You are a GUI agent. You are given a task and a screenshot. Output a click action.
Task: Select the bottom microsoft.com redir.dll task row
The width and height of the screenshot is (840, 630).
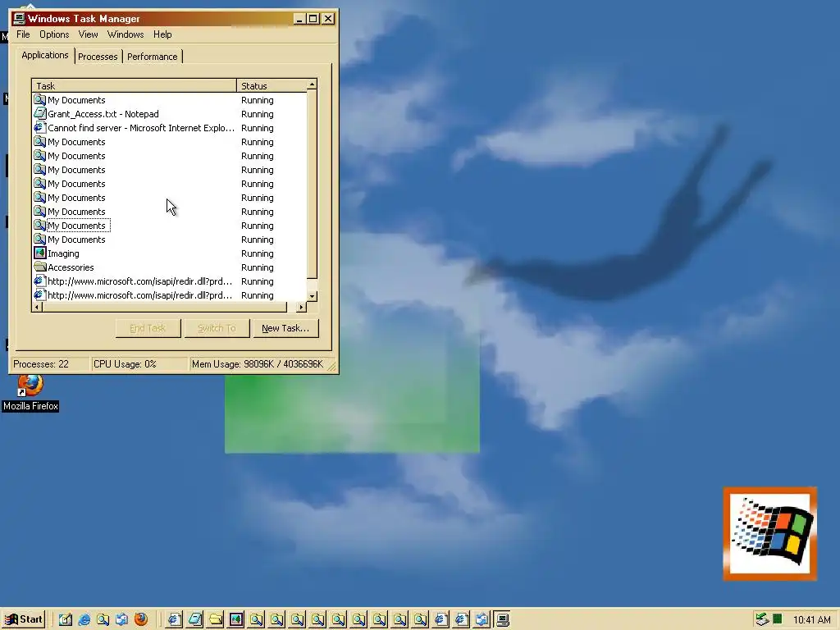point(169,295)
